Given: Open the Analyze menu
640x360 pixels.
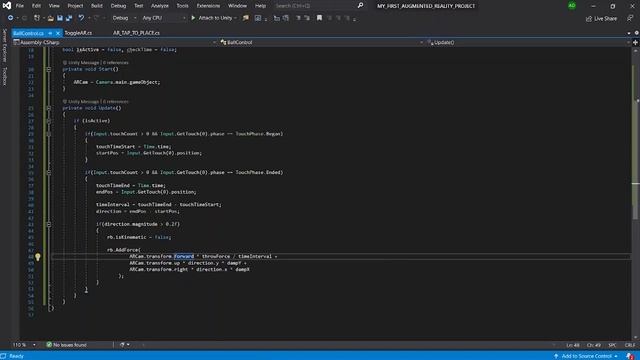Looking at the screenshot, I should point(160,6).
